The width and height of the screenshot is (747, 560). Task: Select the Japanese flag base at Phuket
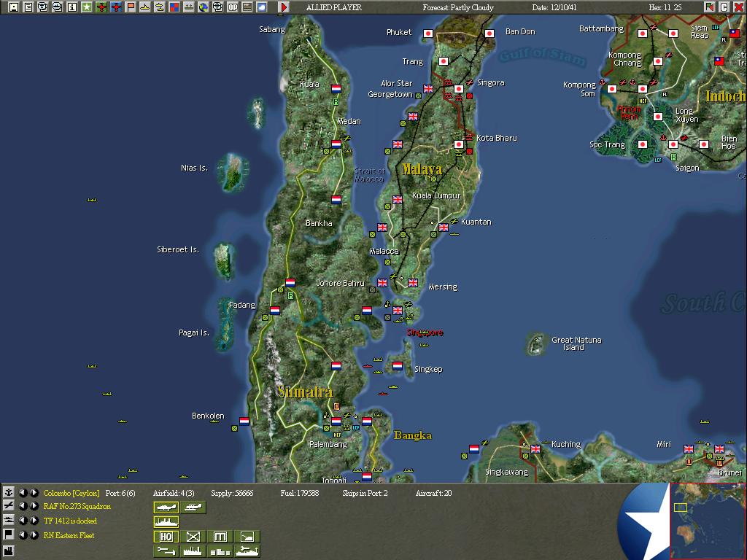427,34
